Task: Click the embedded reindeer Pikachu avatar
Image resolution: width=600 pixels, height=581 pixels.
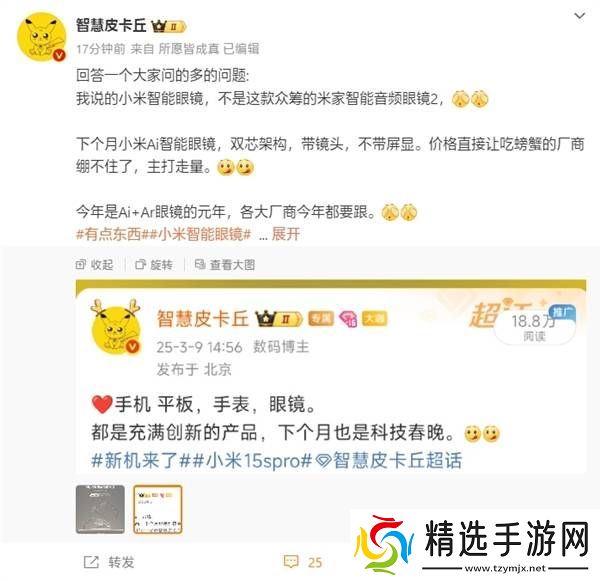Action: 114,326
